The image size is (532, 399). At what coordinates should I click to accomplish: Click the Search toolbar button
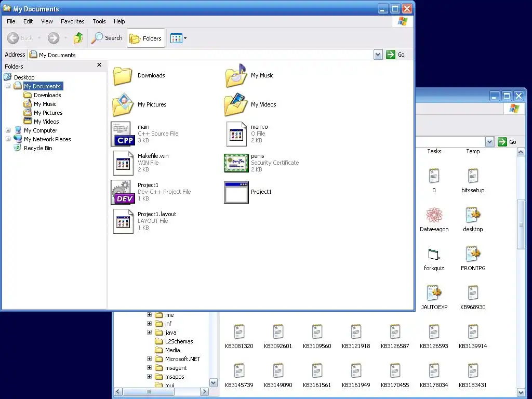tap(107, 38)
